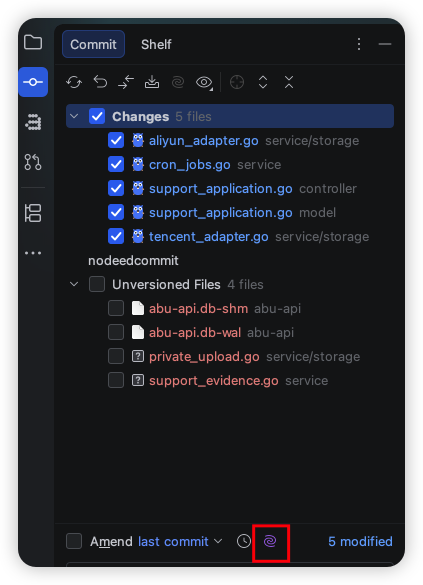Click the last commit link

point(173,541)
